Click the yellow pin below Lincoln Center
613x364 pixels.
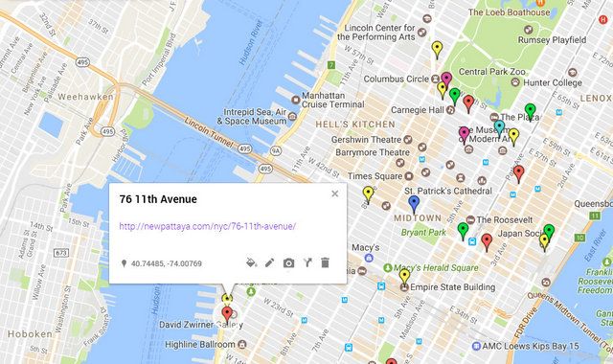[x=437, y=50]
